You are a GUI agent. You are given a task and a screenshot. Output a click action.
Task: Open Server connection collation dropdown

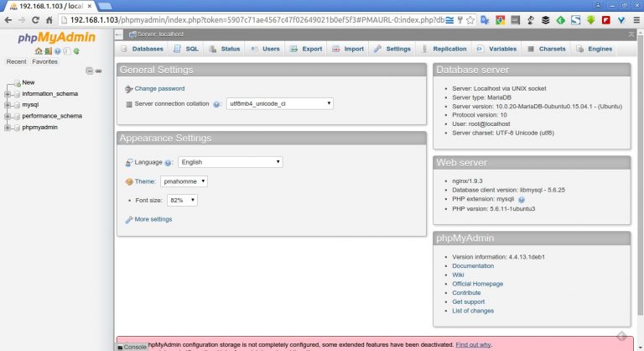coord(280,103)
